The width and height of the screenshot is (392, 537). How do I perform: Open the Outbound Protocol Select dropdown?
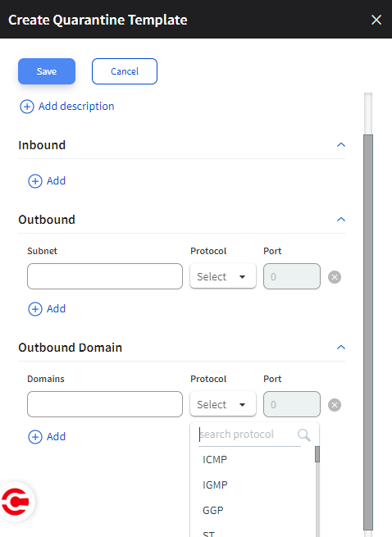pos(223,276)
